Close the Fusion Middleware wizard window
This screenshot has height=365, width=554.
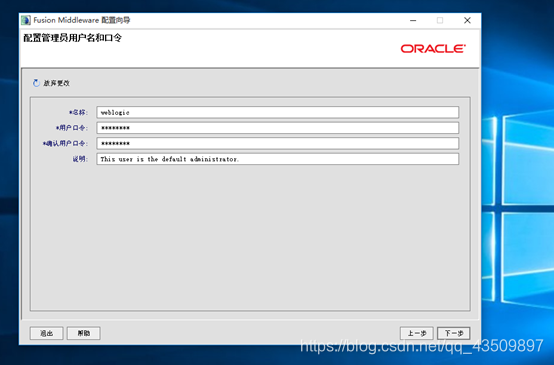tap(467, 20)
